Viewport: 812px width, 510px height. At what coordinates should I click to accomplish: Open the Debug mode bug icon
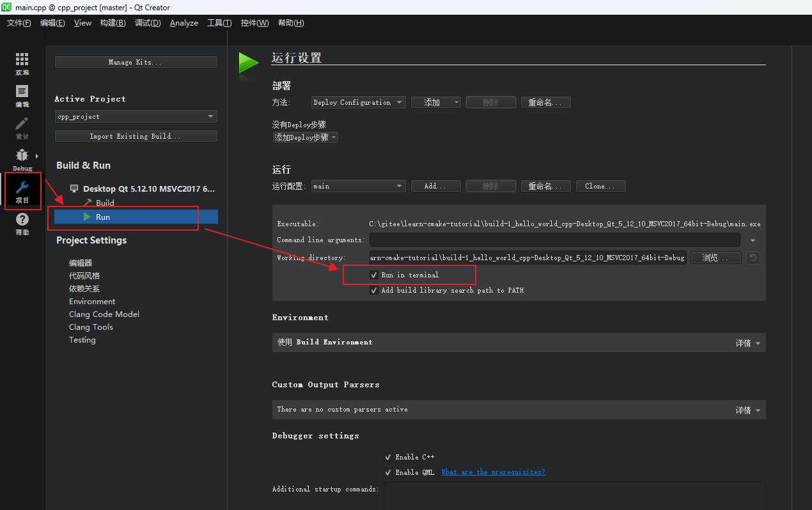[22, 157]
